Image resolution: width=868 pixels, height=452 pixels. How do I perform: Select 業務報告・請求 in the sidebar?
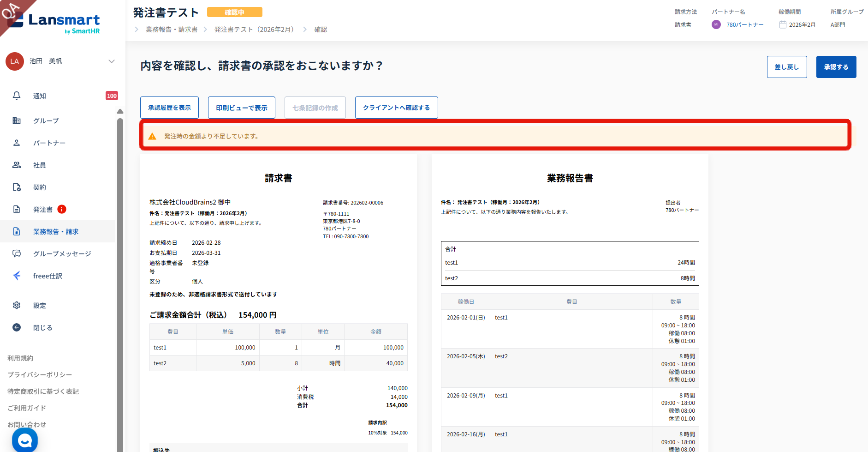click(x=55, y=231)
